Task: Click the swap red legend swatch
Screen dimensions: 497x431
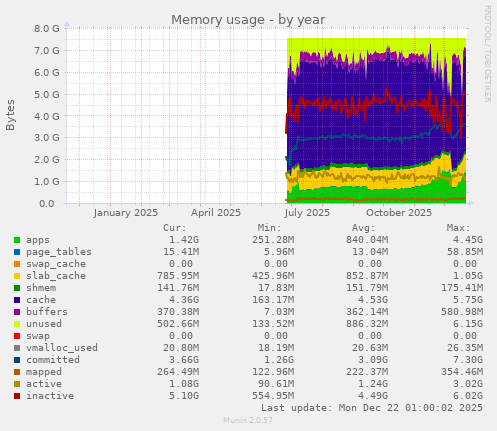Action: coord(17,336)
